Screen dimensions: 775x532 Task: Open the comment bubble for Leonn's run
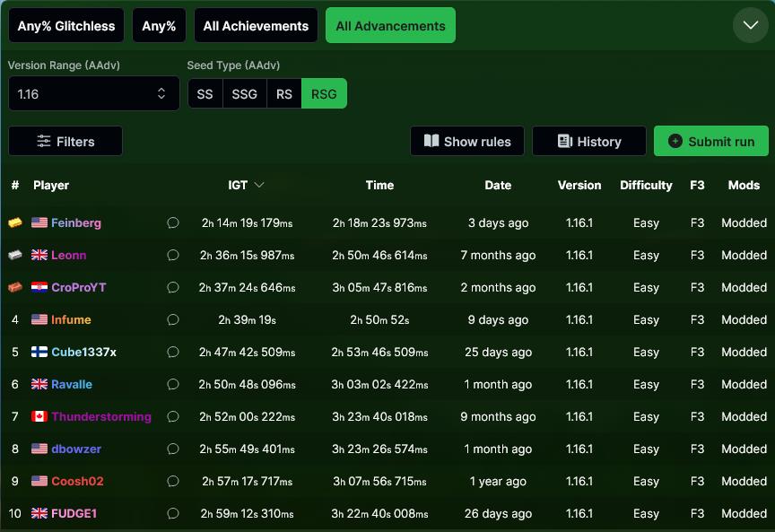click(173, 256)
